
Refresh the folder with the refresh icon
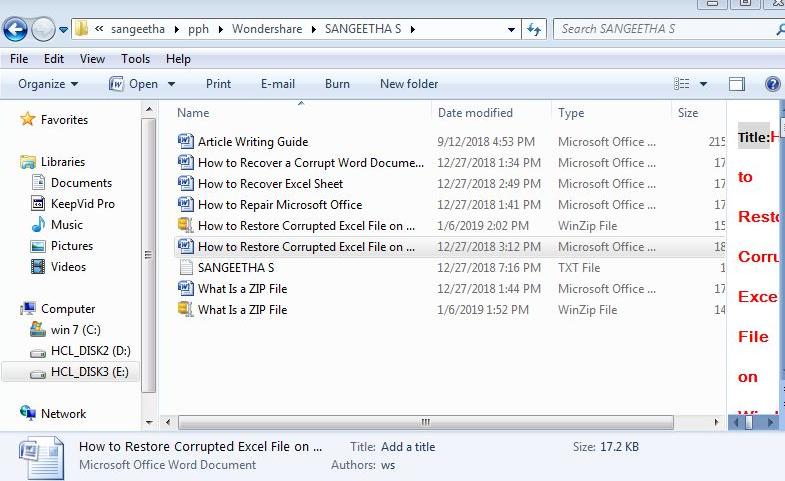point(534,30)
